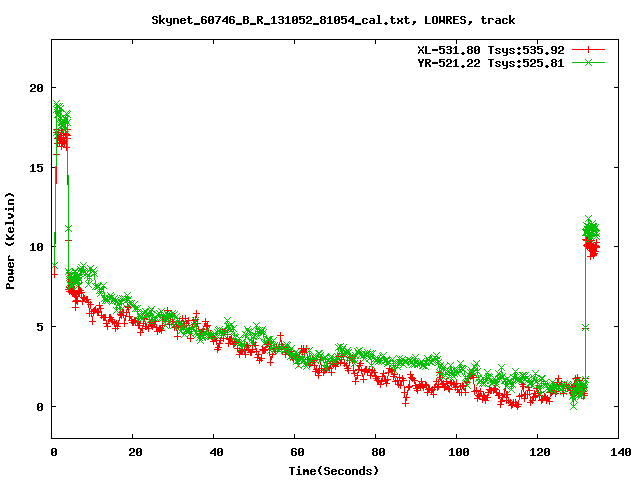Screen dimensions: 640x480
Task: Click the y-axis tick label 20
Action: click(x=36, y=88)
